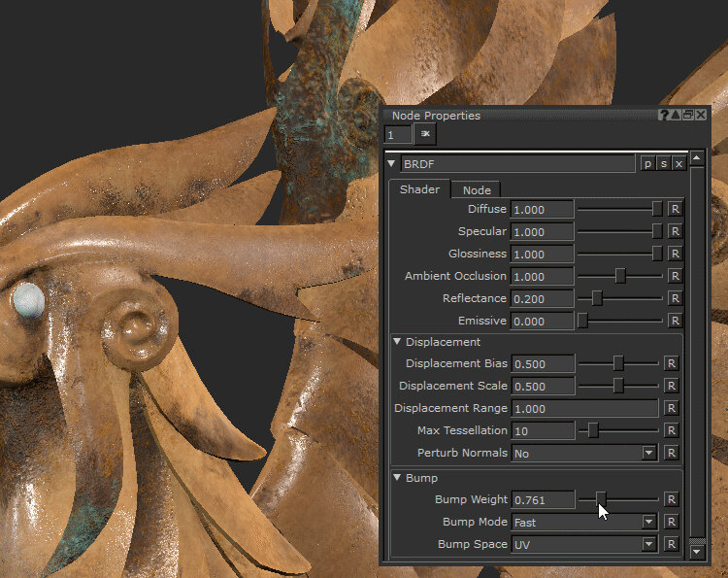This screenshot has height=578, width=728.
Task: Reset Bump Weight with R button
Action: click(671, 499)
